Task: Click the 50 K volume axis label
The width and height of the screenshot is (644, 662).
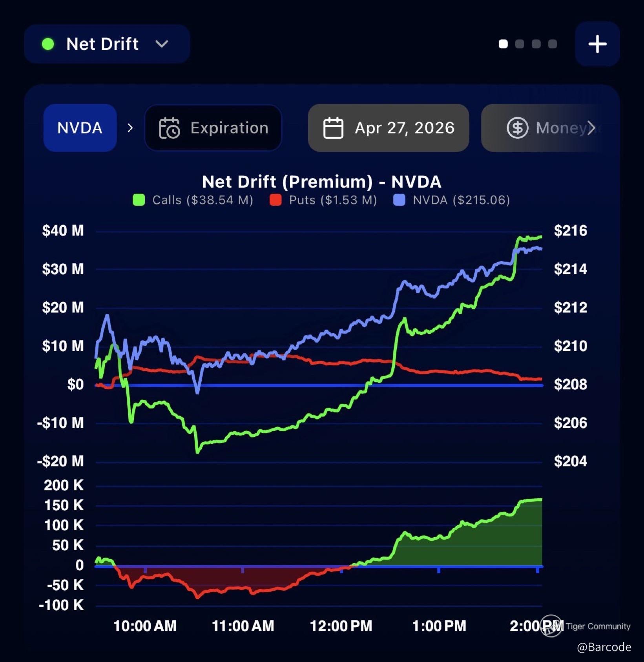Action: tap(68, 545)
